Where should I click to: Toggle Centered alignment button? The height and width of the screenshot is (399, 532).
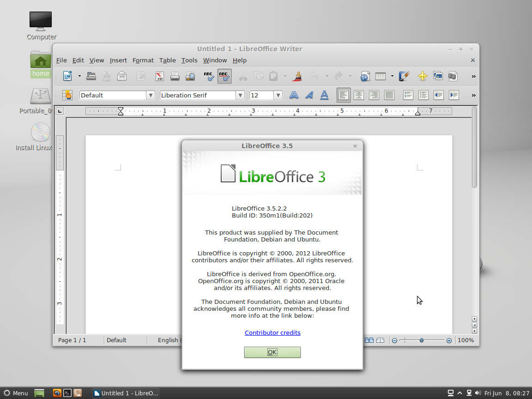tap(359, 95)
